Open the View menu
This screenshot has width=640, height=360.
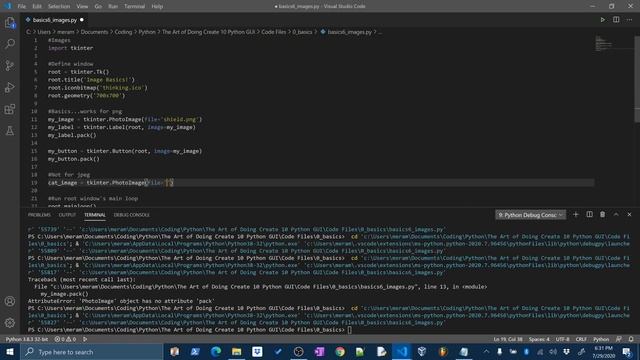point(82,6)
